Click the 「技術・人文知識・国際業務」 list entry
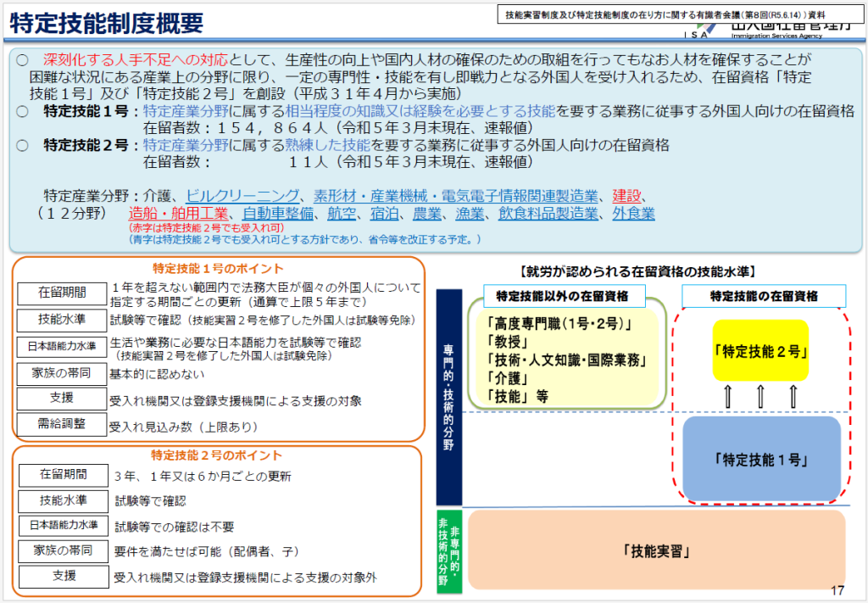Image resolution: width=868 pixels, height=603 pixels. [x=565, y=360]
